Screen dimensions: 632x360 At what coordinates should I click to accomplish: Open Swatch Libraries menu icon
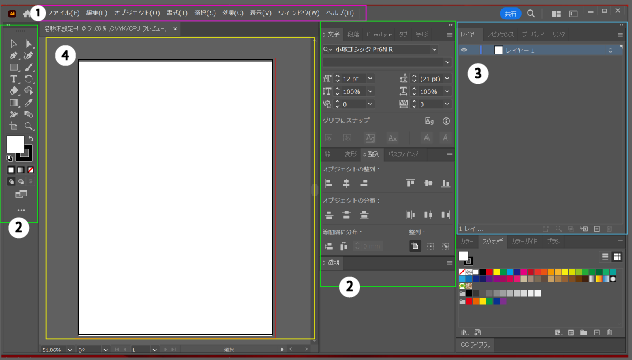[464, 333]
